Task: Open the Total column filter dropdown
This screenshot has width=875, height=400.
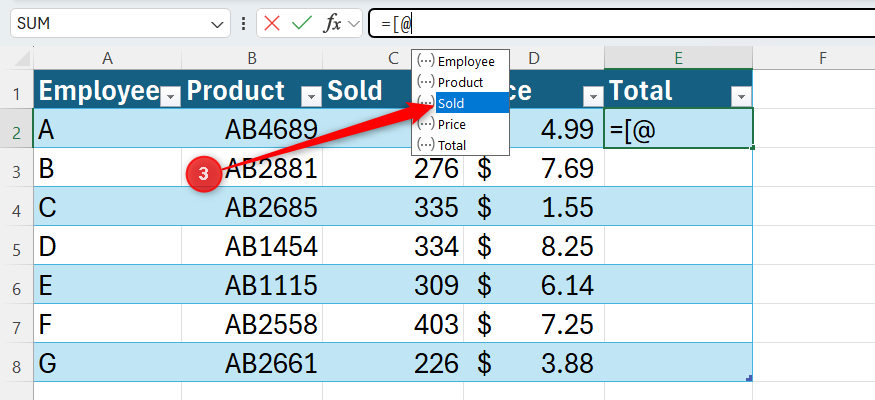Action: (x=741, y=98)
